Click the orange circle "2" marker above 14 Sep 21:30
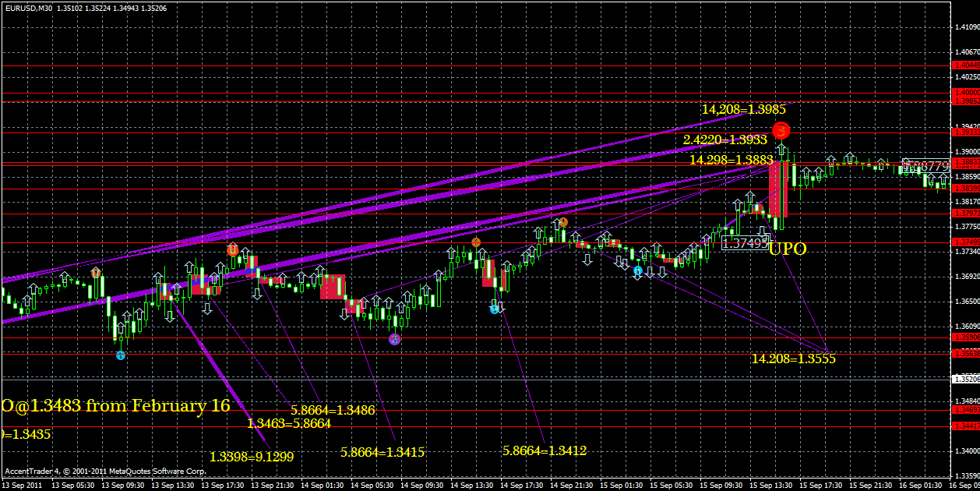 point(562,222)
